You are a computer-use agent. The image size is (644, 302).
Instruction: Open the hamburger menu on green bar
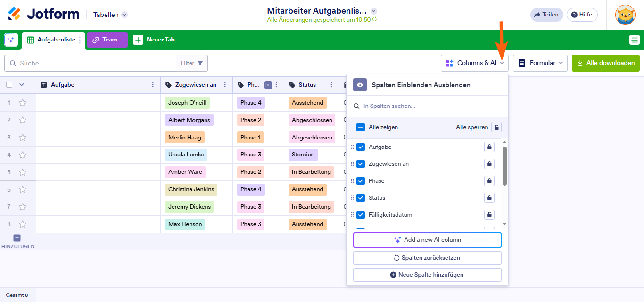point(634,40)
